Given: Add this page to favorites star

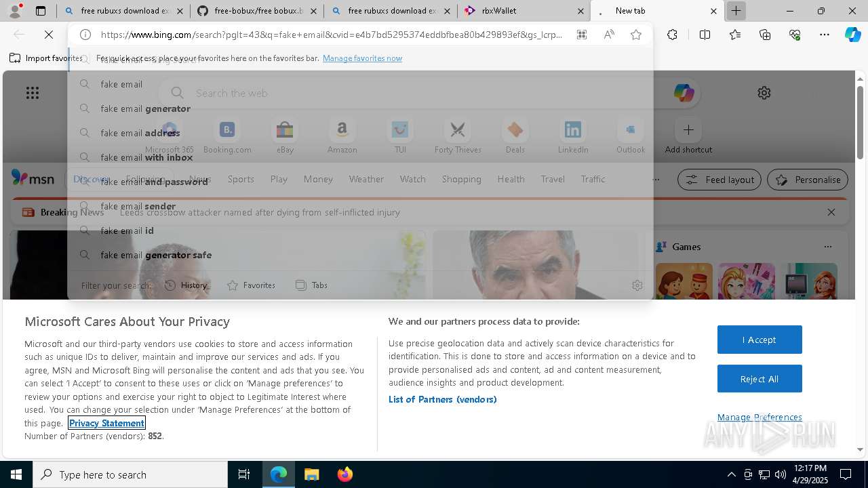Looking at the screenshot, I should point(636,35).
